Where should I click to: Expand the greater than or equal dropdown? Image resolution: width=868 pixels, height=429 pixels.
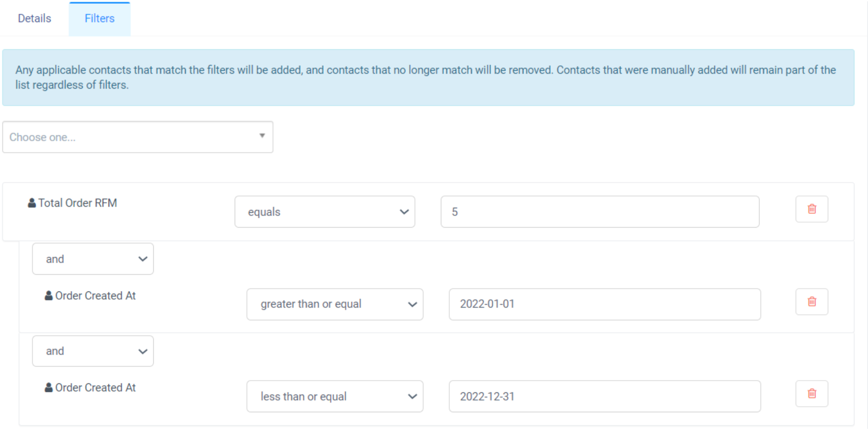(335, 304)
